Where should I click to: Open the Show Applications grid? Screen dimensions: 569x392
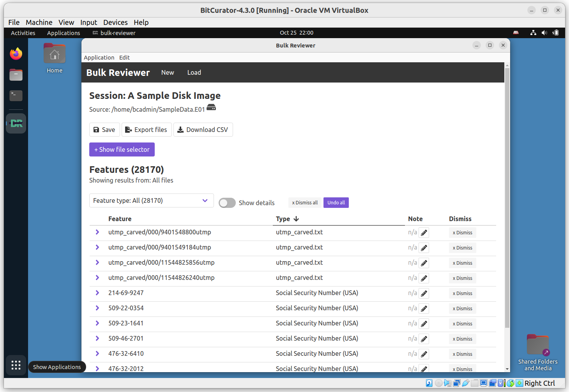tap(16, 365)
